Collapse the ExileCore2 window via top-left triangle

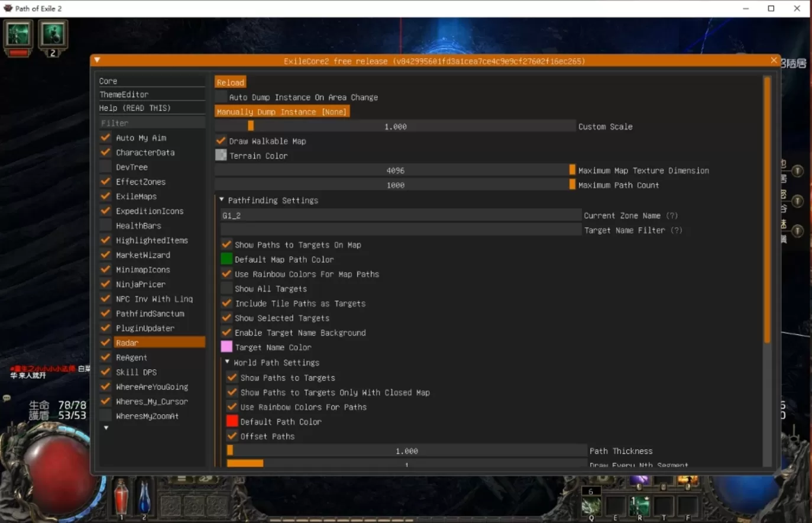[96, 60]
